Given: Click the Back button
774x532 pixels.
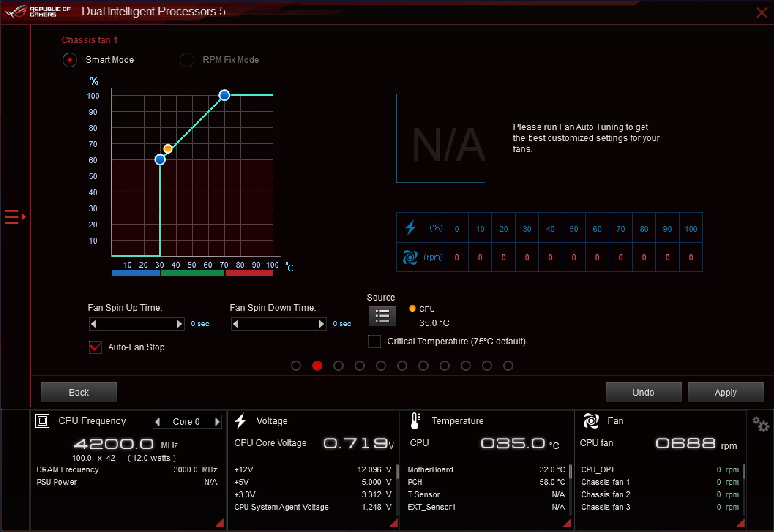Looking at the screenshot, I should click(x=79, y=392).
